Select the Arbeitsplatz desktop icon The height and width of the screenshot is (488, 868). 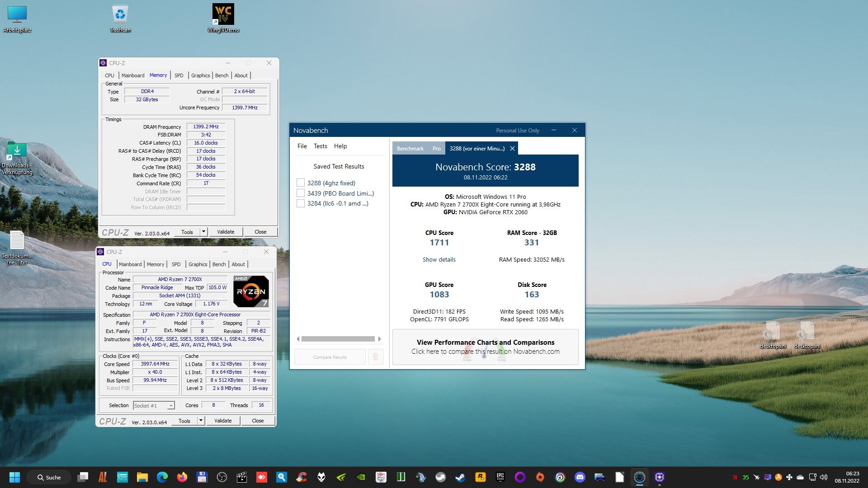[x=17, y=19]
